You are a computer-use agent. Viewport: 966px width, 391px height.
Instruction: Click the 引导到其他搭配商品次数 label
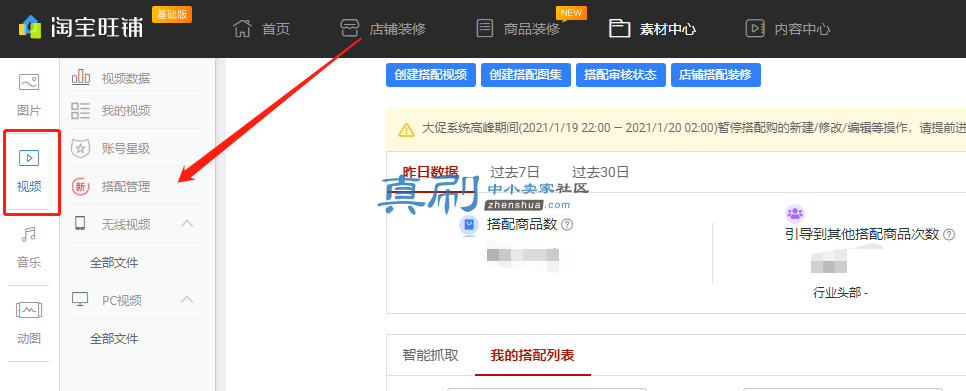click(862, 235)
